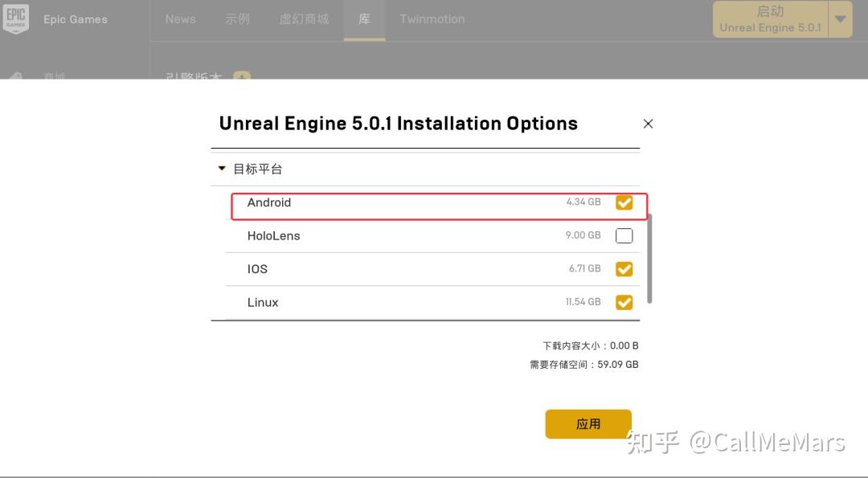Click the store tag icon in sidebar
This screenshot has height=478, width=868.
(x=15, y=76)
